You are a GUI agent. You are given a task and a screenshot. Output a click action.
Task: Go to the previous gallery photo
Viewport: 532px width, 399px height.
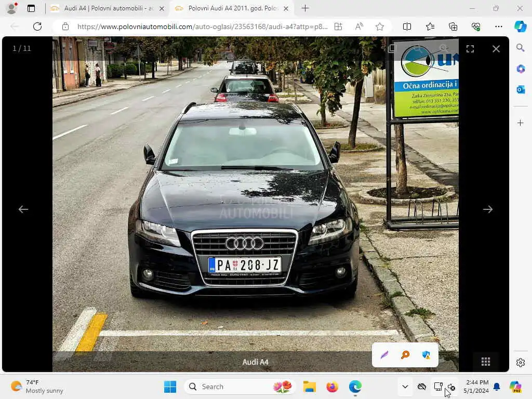[x=23, y=209]
